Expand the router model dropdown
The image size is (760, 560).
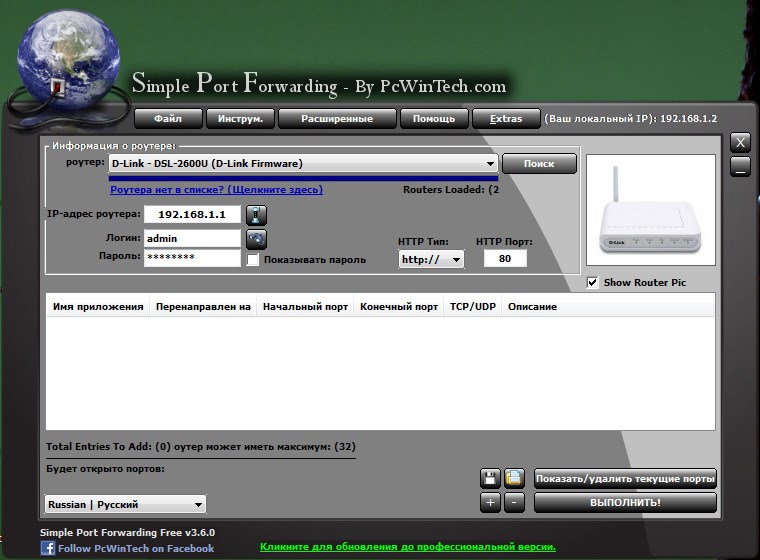click(490, 164)
